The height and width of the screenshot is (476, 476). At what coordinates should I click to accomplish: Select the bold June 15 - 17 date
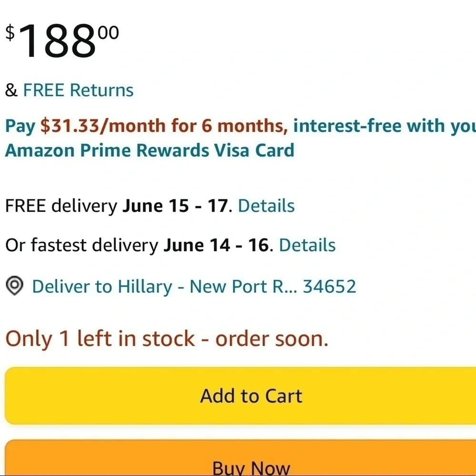pos(175,206)
